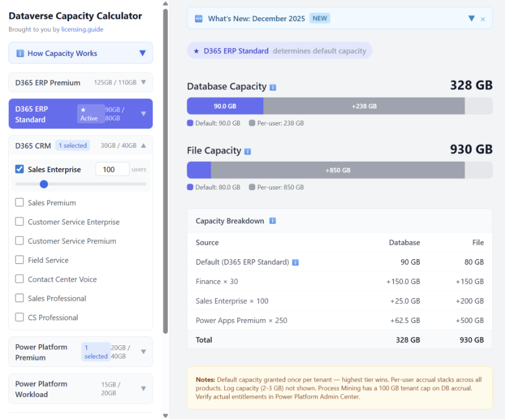The height and width of the screenshot is (420, 505).
Task: Click info icon next to Capacity Breakdown
Action: pos(273,221)
